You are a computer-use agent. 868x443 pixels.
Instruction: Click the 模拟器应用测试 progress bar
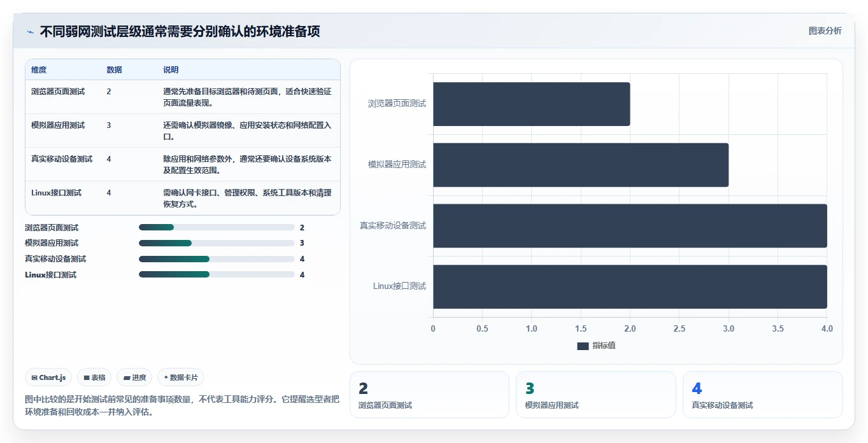217,243
